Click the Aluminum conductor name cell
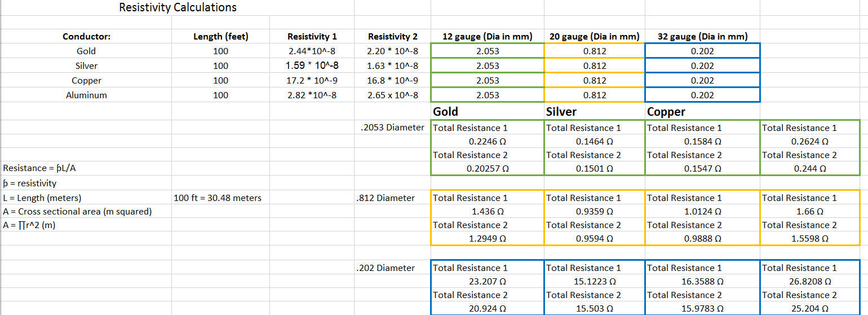The height and width of the screenshot is (315, 868). [86, 95]
